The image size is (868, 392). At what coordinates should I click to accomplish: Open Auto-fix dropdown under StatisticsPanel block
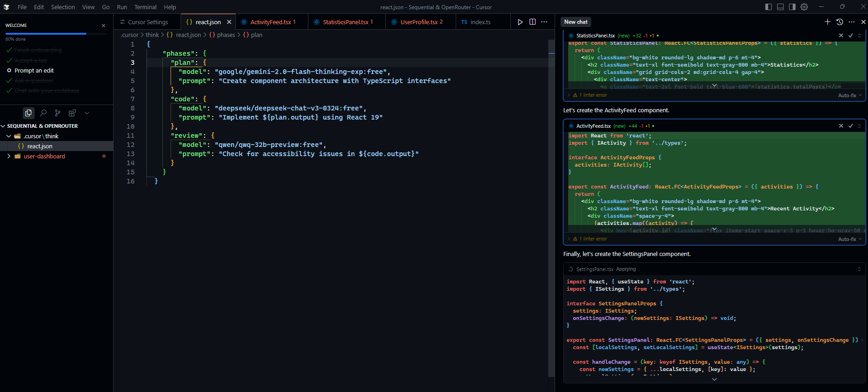[850, 95]
